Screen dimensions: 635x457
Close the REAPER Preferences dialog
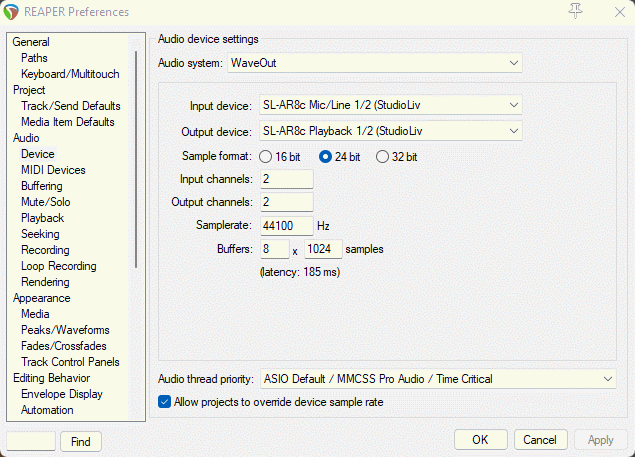[x=620, y=12]
